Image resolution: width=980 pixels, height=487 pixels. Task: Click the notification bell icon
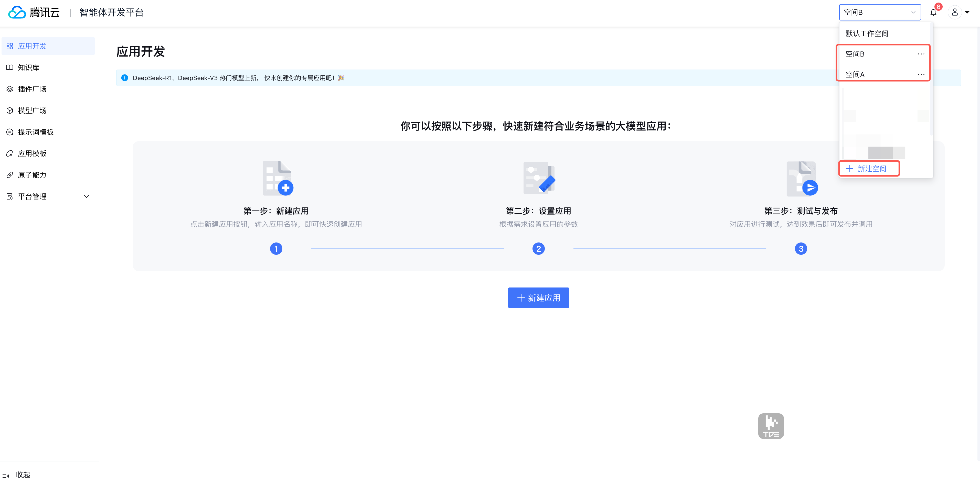[933, 13]
